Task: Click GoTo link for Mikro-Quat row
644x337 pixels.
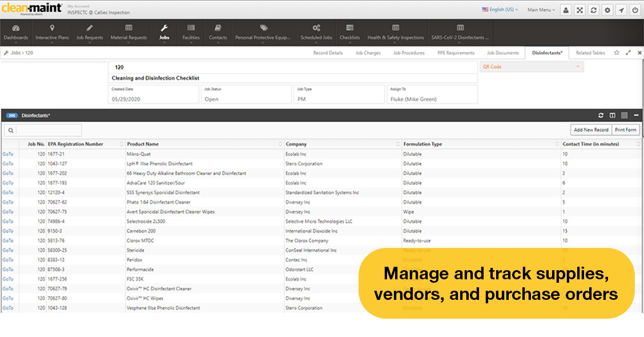Action: coord(8,154)
